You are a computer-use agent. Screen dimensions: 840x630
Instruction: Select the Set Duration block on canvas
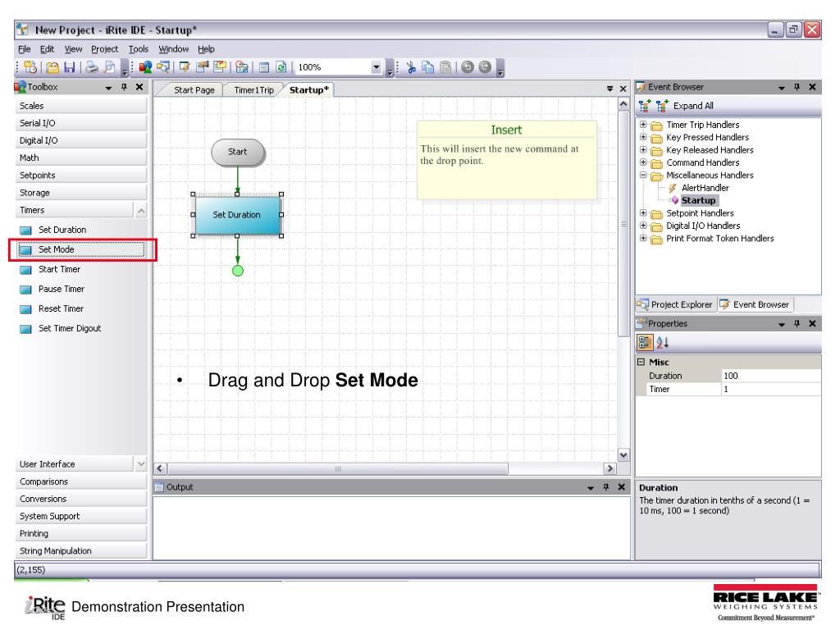(237, 215)
